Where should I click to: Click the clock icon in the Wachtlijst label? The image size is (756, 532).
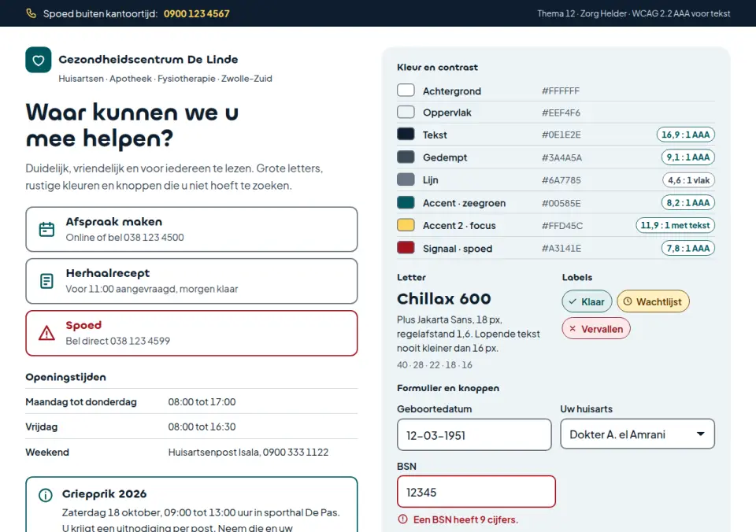point(628,301)
